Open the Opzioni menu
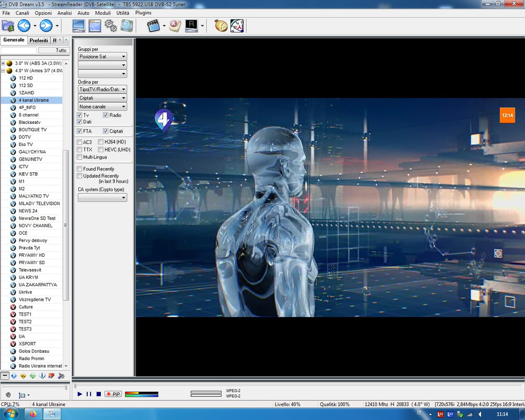Screen dimensions: 525x420 43,13
